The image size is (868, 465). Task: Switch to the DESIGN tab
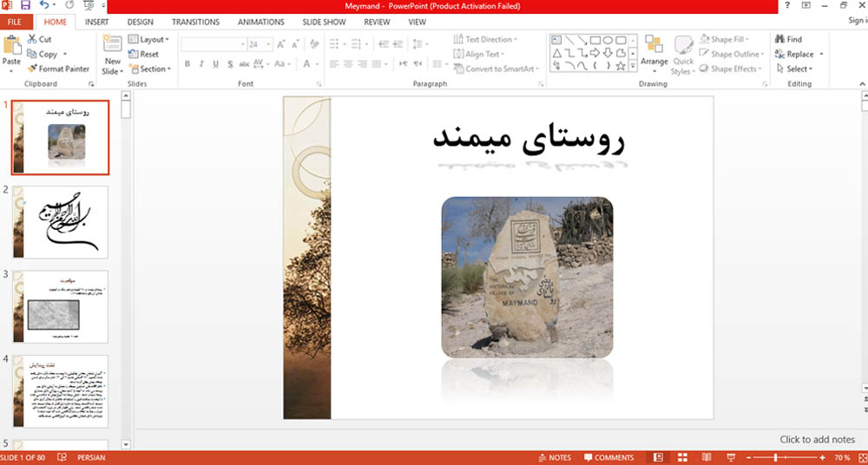tap(140, 23)
